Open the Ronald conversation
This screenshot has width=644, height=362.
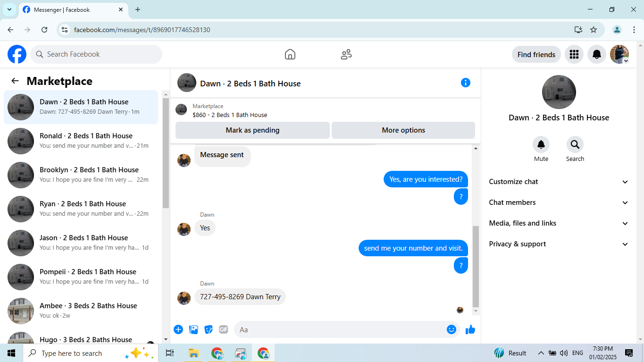[81, 141]
